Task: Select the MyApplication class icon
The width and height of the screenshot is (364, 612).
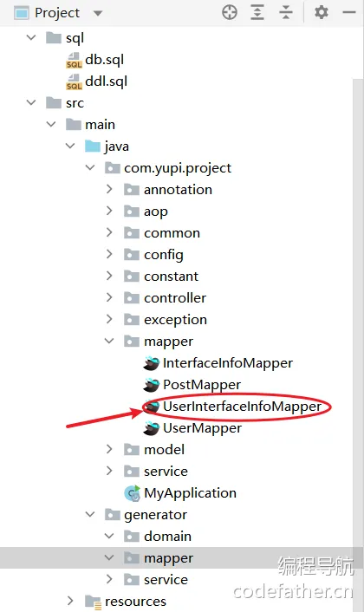Action: point(133,493)
